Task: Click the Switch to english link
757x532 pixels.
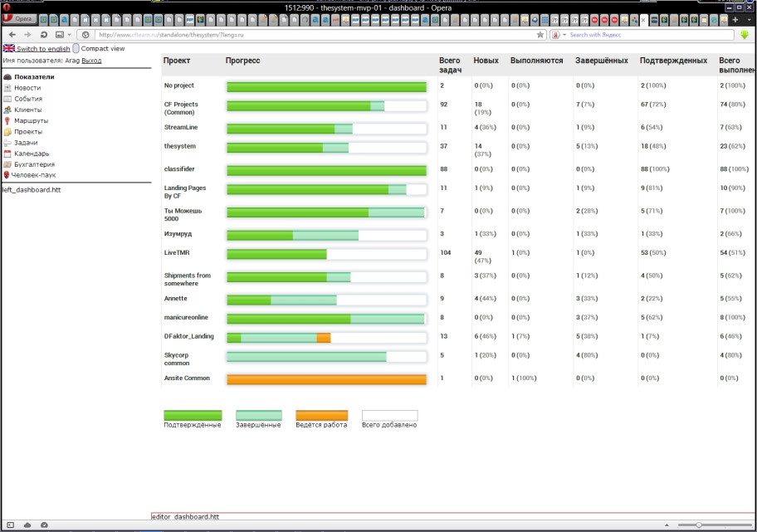Action: pos(43,49)
